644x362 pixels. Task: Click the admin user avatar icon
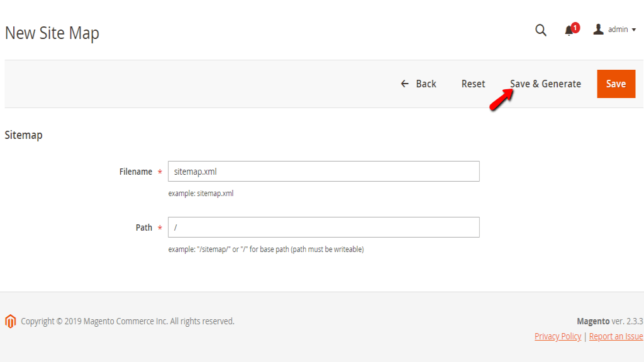tap(598, 29)
